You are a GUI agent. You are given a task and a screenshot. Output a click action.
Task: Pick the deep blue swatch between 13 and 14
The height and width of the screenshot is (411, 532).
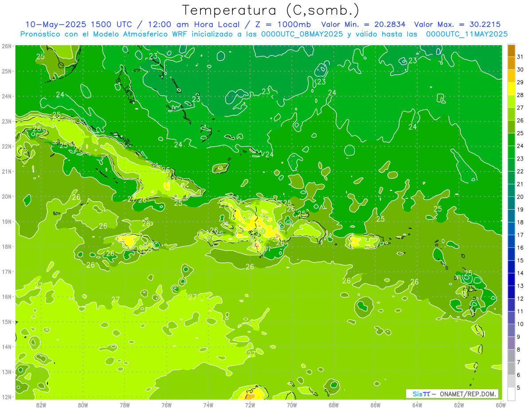(x=511, y=279)
